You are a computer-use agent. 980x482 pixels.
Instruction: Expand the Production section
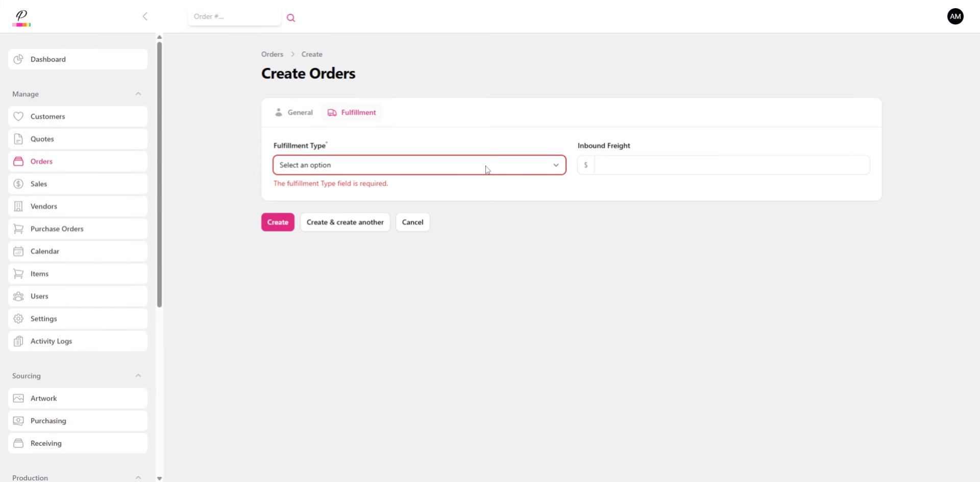click(x=138, y=477)
